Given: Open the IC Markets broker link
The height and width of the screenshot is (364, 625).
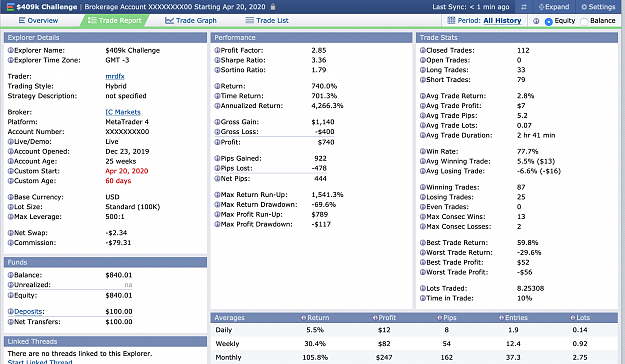Looking at the screenshot, I should point(123,112).
